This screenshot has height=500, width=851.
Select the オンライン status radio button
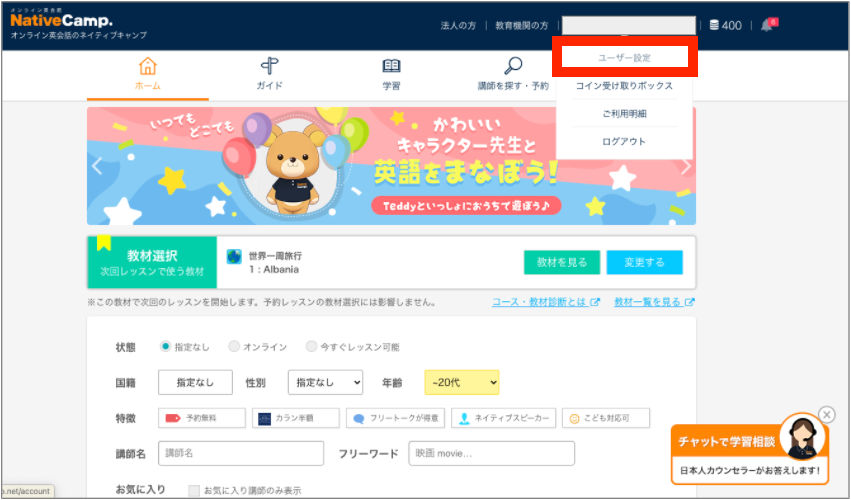click(x=234, y=347)
